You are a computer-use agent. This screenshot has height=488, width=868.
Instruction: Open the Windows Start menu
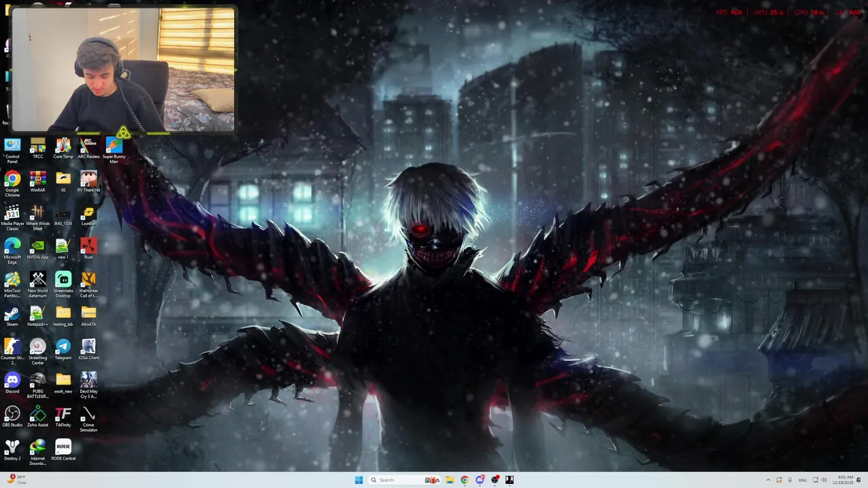(x=359, y=480)
